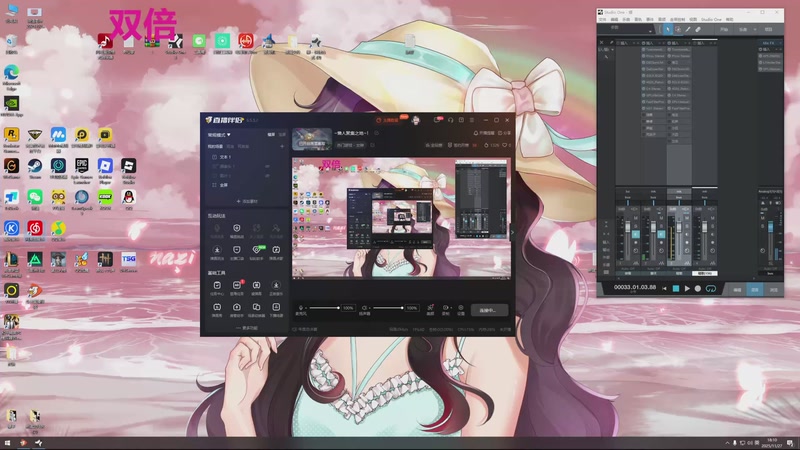The height and width of the screenshot is (450, 800).
Task: Solo the second mixer channel in Studio One
Action: point(661,226)
